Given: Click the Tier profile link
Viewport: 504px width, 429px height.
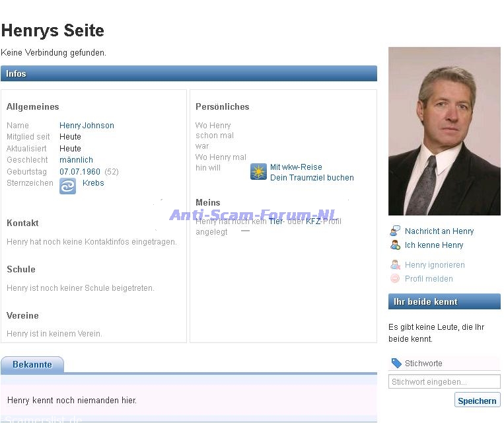Looking at the screenshot, I should [275, 221].
